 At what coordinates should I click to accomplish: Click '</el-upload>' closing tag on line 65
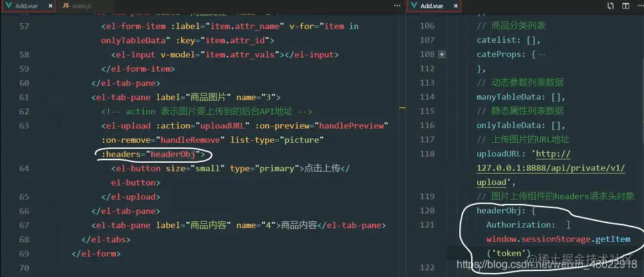click(x=131, y=197)
